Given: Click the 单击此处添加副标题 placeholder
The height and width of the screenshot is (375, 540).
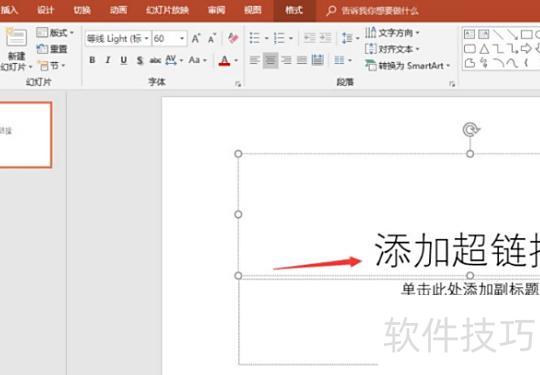Looking at the screenshot, I should [x=470, y=289].
